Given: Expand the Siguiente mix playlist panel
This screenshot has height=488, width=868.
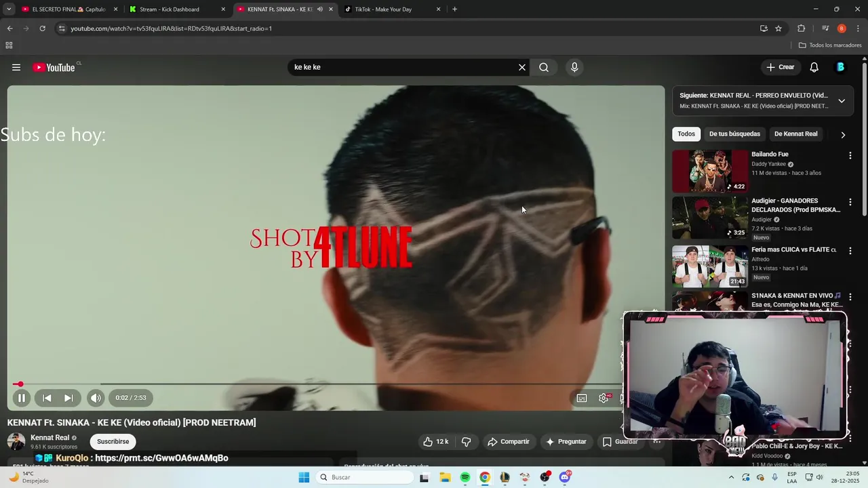Looking at the screenshot, I should tap(842, 101).
